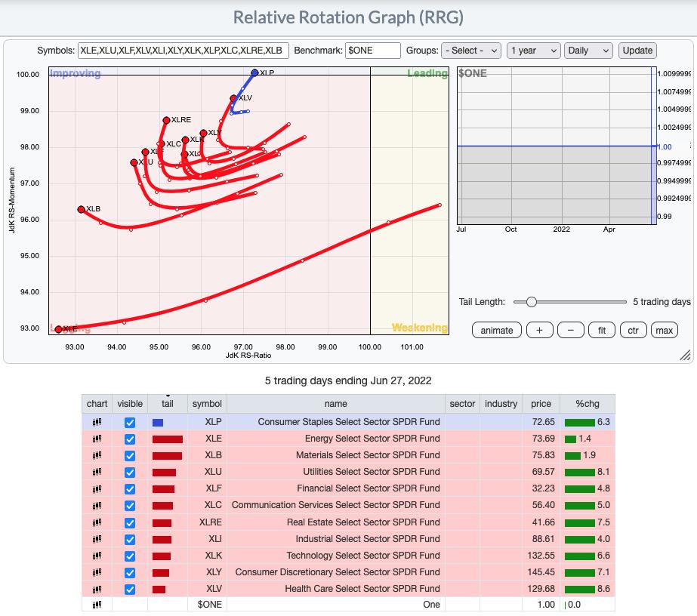Uncheck visible checkbox for XLB
The image size is (697, 616).
point(130,455)
